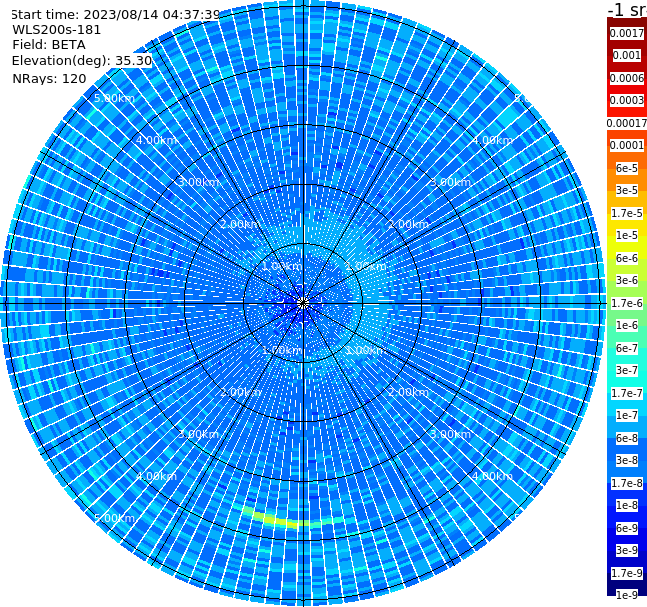Select the 0.0003 colorbar label
647x607 pixels.
click(x=627, y=100)
